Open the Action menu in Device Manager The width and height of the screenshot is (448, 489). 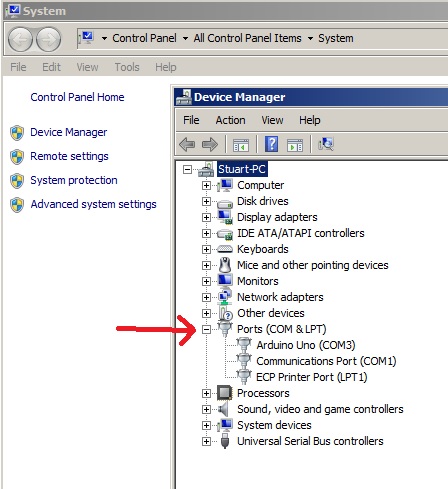pyautogui.click(x=230, y=120)
